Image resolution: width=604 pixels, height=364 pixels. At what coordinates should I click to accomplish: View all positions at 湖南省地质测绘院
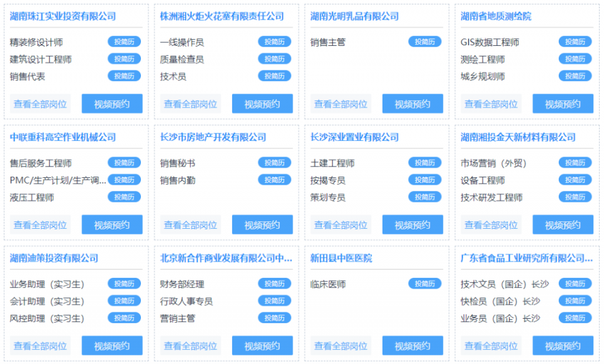pos(491,104)
